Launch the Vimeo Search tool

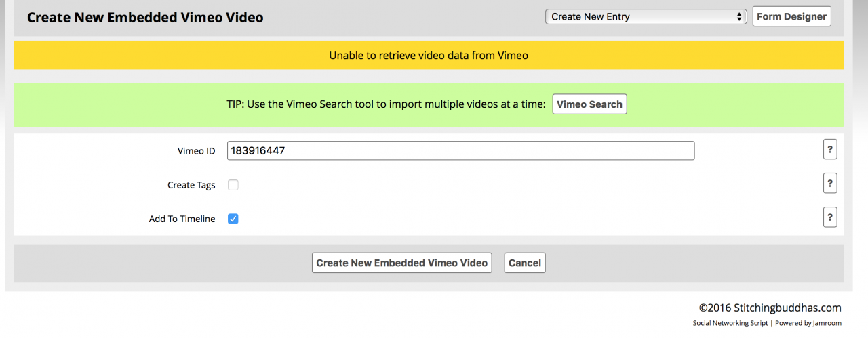(x=589, y=104)
